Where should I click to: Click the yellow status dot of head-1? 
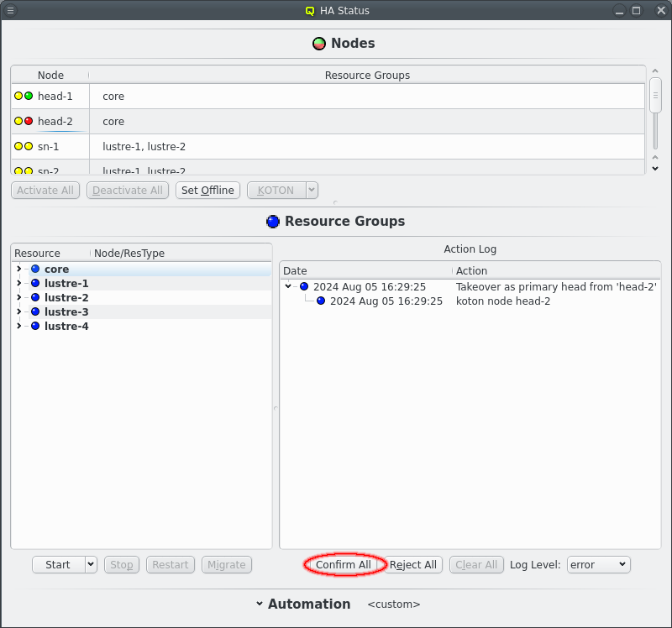[x=18, y=96]
